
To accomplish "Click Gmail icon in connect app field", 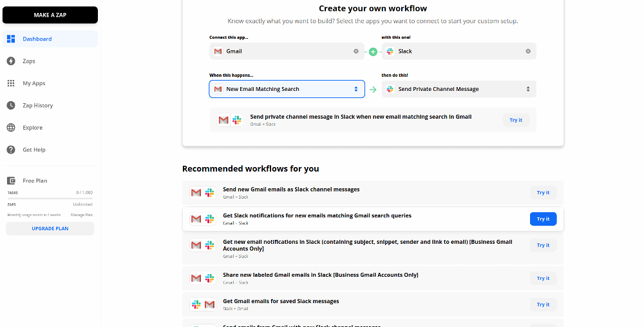I will pos(218,52).
